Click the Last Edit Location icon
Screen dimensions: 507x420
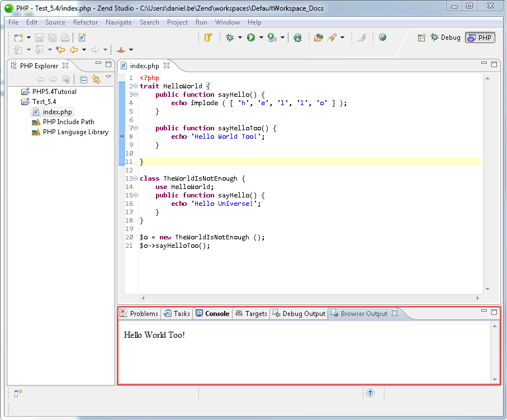(60, 50)
